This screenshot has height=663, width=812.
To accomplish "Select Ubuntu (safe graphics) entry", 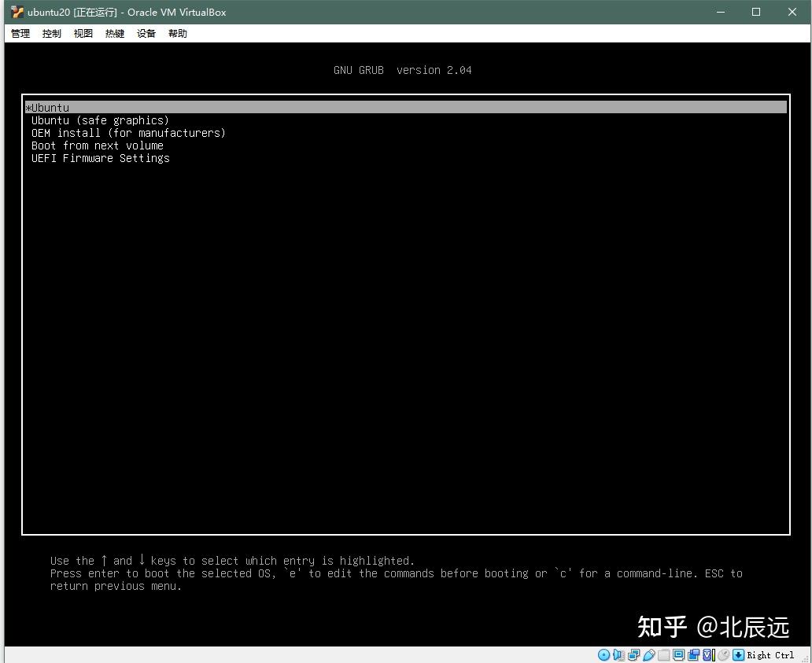I will pyautogui.click(x=100, y=120).
